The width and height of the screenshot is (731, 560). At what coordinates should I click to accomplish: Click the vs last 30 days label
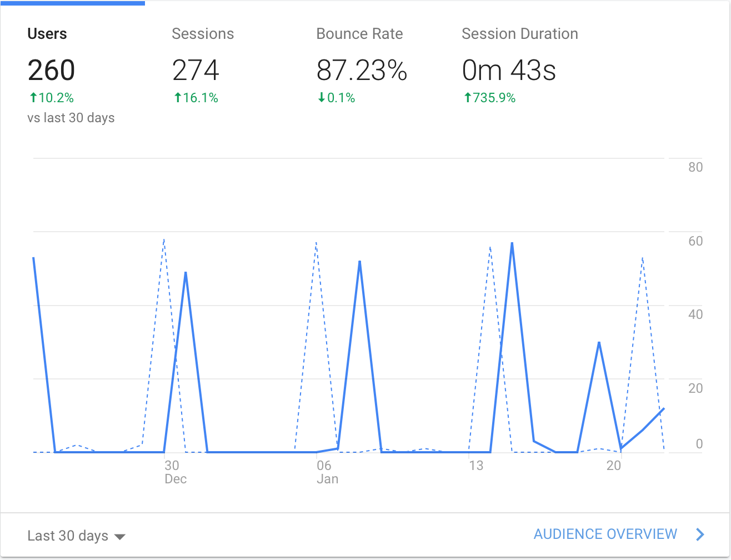point(71,118)
